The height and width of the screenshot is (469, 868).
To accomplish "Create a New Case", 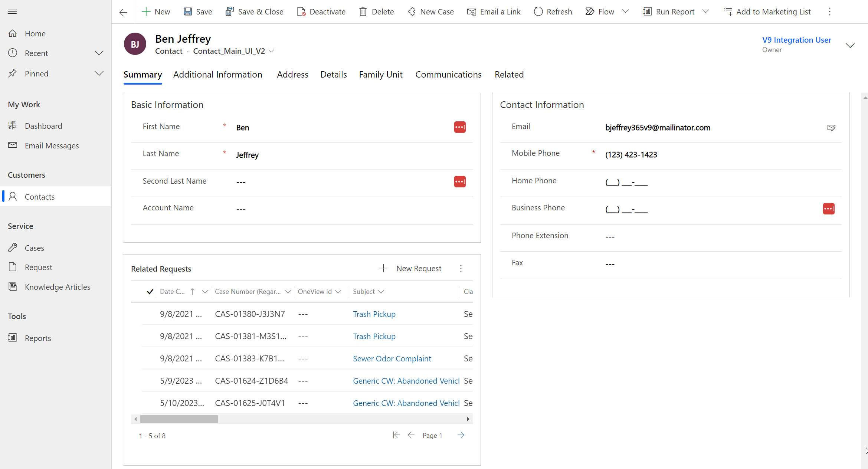I will tap(430, 12).
